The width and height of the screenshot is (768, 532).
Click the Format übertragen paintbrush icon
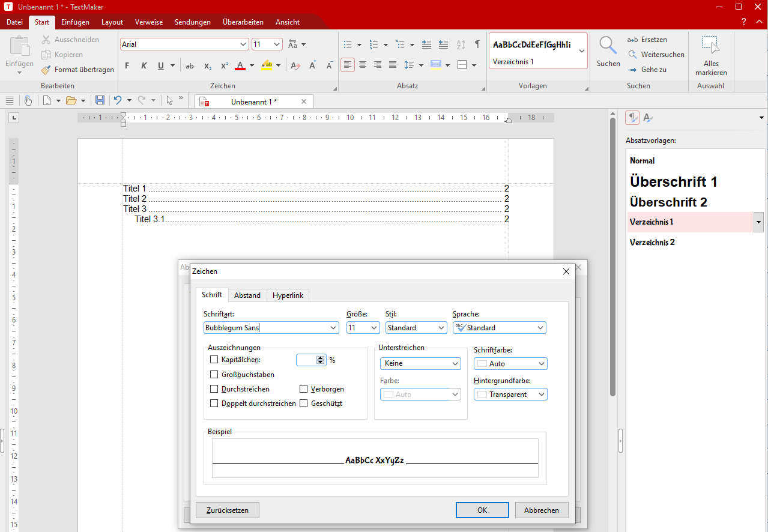(x=46, y=70)
